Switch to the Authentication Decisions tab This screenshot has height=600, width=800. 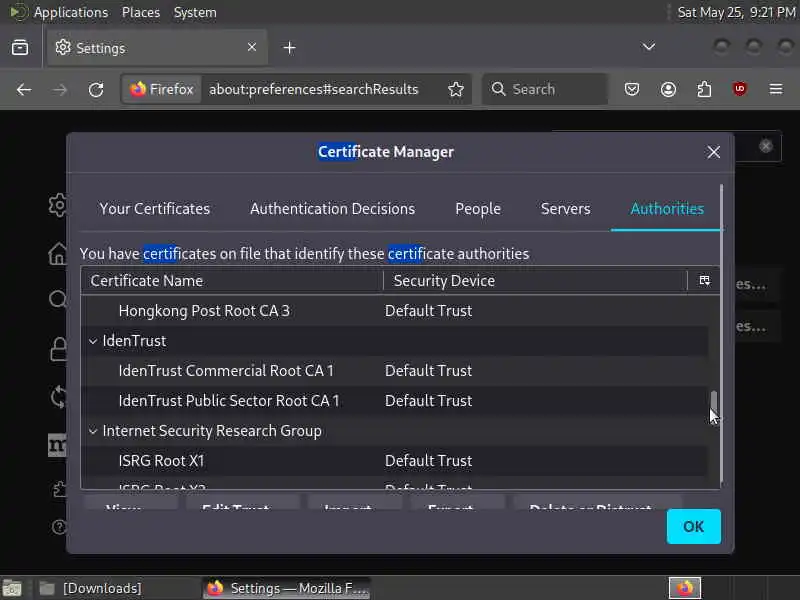coord(332,209)
